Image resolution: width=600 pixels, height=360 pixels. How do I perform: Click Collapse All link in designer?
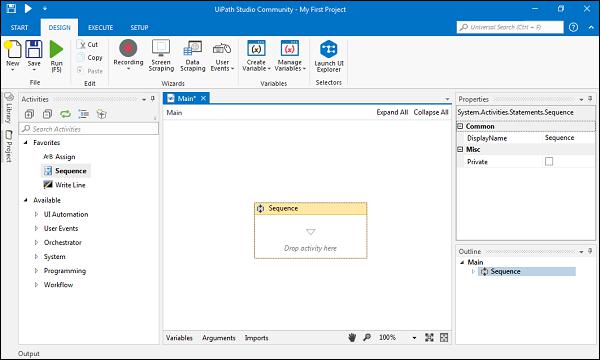tap(431, 112)
